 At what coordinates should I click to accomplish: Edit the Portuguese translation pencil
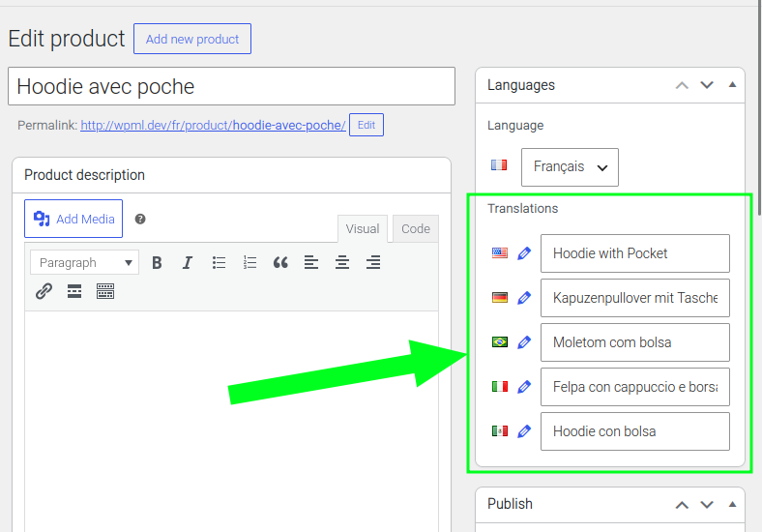[524, 342]
